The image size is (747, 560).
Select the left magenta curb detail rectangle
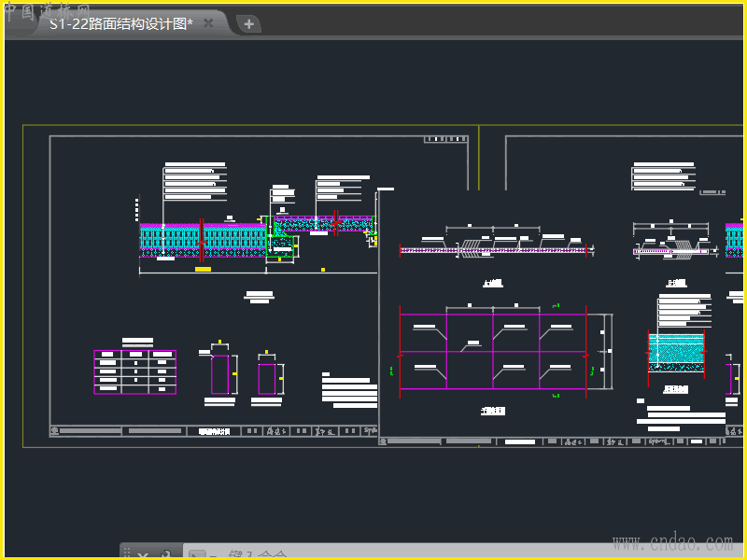point(220,373)
